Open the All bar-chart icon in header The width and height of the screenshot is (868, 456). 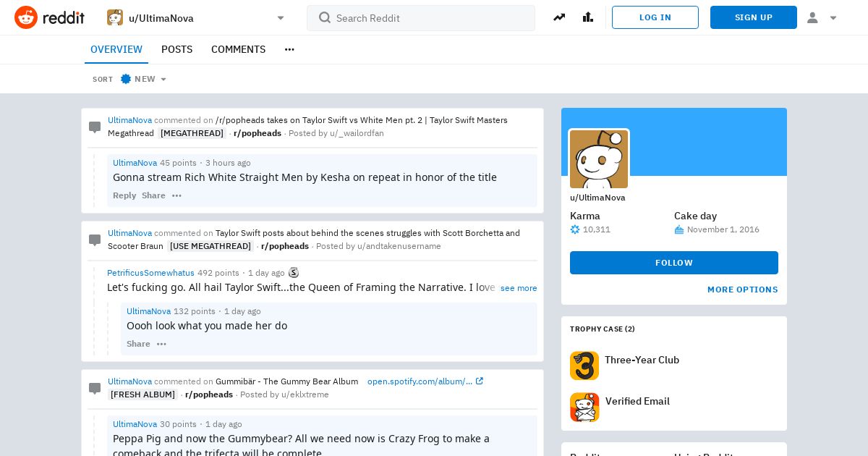point(588,17)
